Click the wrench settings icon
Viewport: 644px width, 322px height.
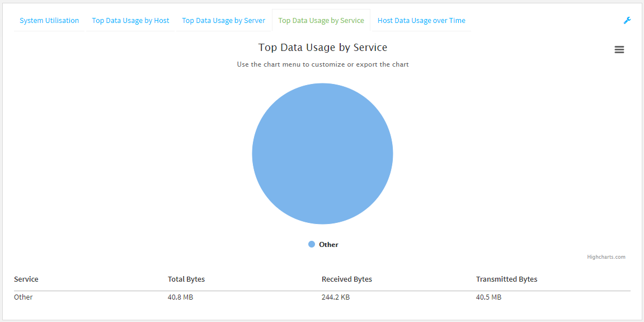point(627,21)
